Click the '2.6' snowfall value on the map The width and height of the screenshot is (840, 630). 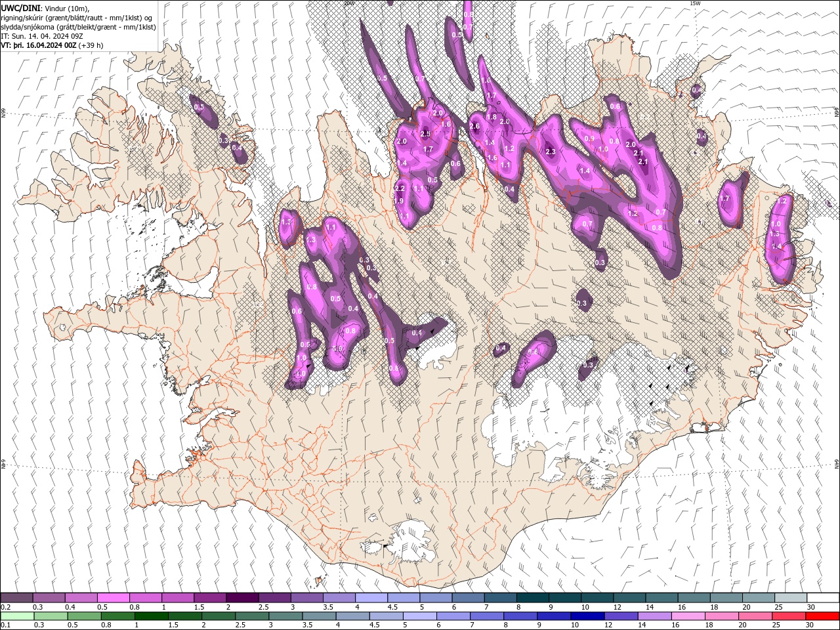tap(475, 127)
